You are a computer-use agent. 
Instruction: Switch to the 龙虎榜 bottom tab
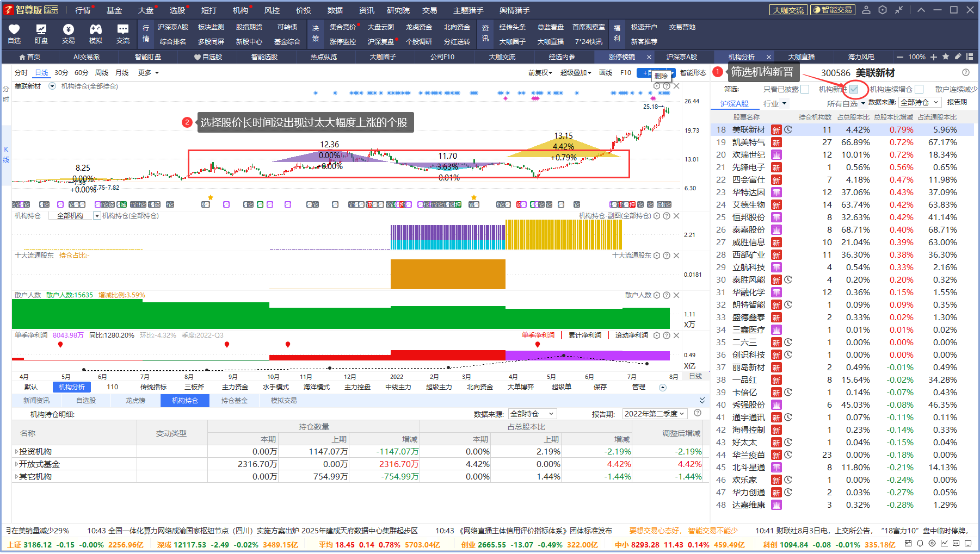(x=135, y=401)
